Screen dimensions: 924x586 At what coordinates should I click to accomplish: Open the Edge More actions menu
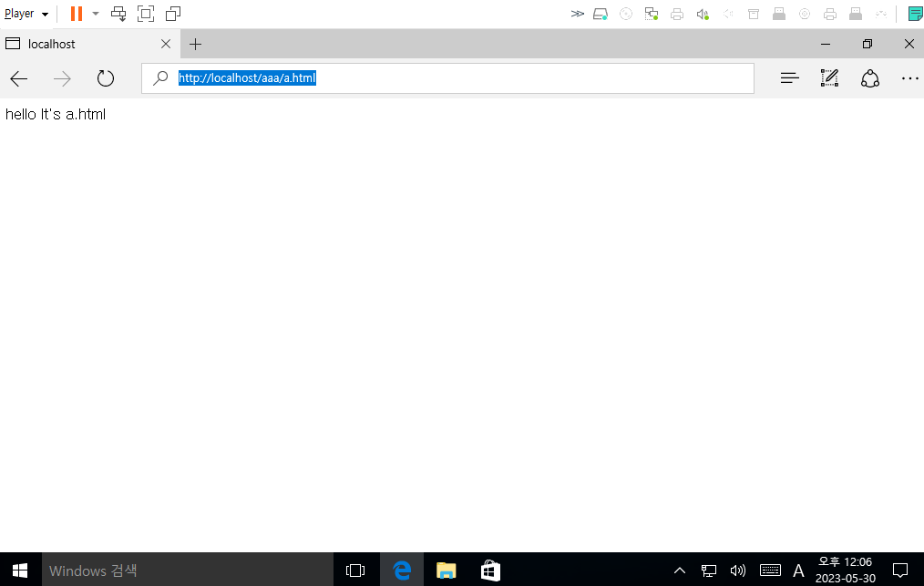tap(909, 77)
